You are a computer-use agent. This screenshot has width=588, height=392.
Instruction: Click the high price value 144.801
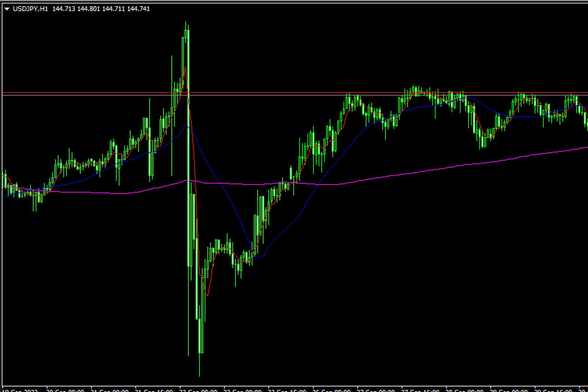pos(88,9)
